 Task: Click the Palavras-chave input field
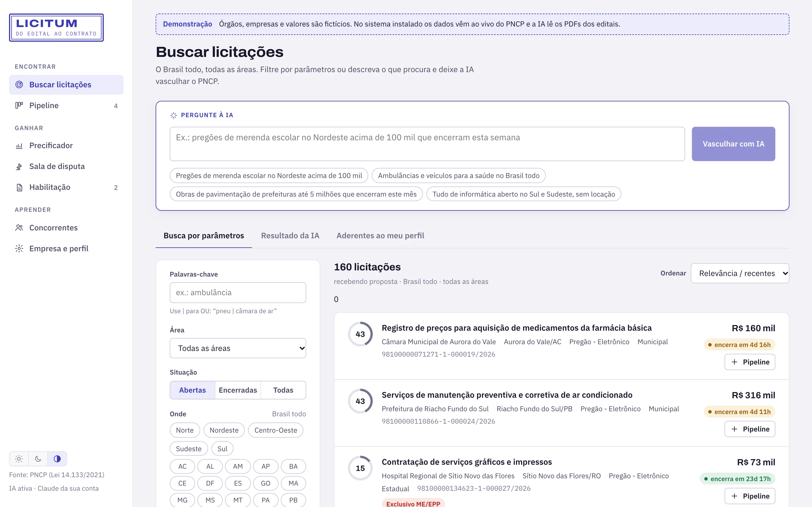[x=238, y=292]
